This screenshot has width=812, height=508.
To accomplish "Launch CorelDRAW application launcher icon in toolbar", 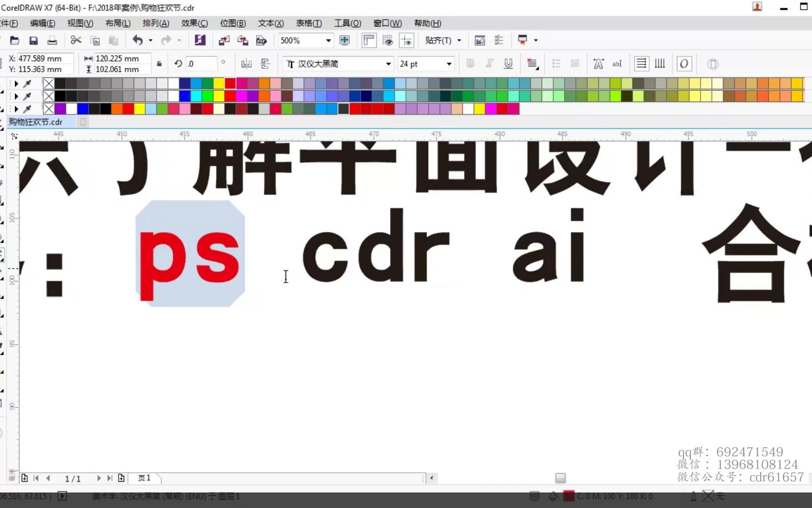I will (x=199, y=40).
